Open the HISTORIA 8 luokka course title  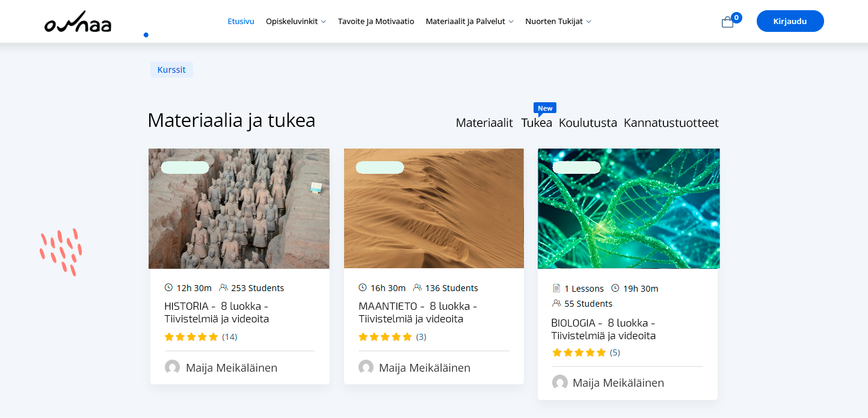[x=217, y=312]
